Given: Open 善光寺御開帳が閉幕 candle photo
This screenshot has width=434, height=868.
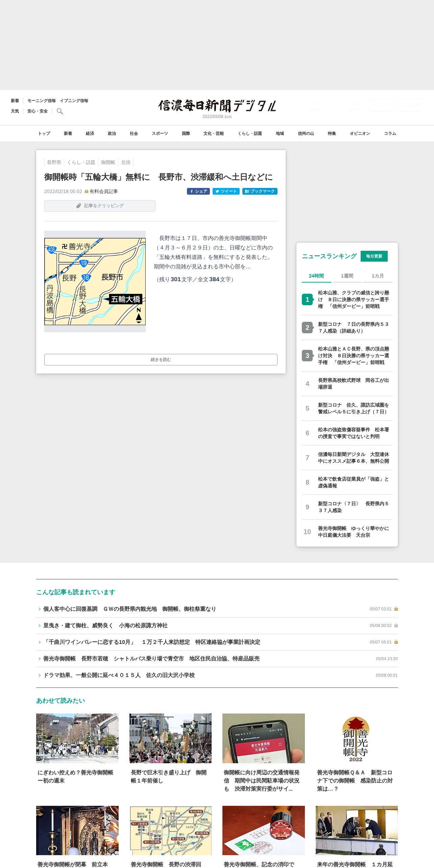Looking at the screenshot, I should coord(77,830).
